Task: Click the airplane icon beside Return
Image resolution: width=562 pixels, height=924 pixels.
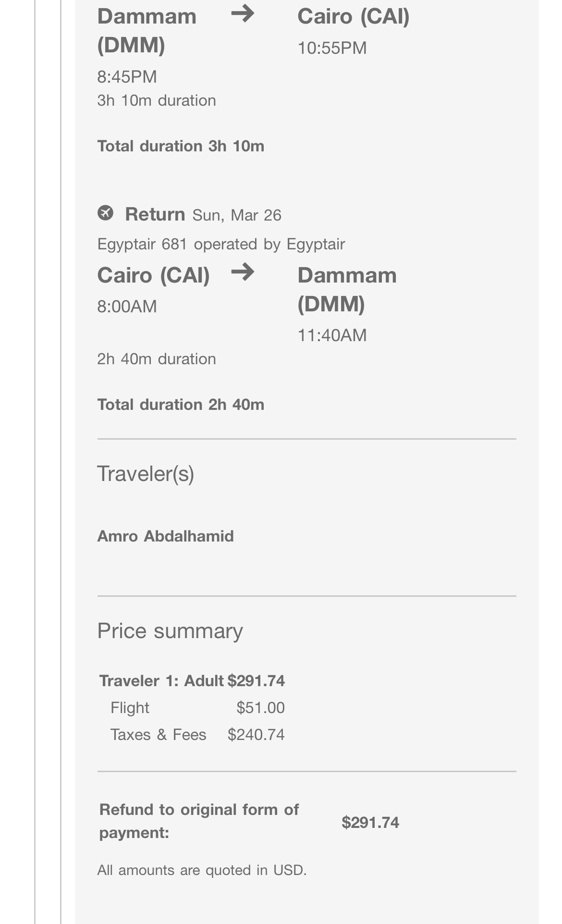Action: [106, 213]
